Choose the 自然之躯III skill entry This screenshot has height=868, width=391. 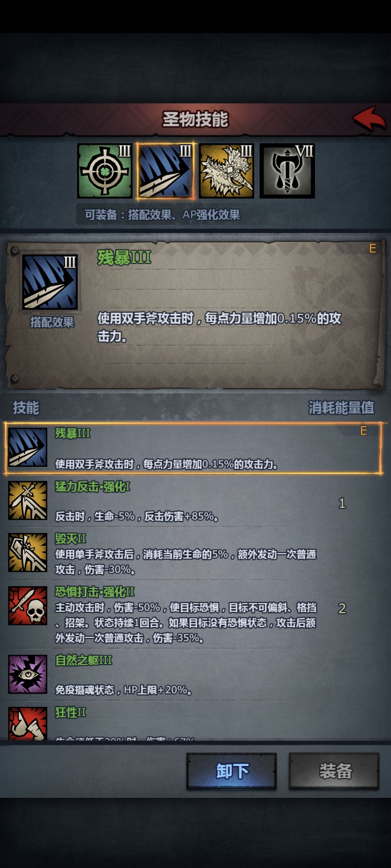click(x=193, y=675)
